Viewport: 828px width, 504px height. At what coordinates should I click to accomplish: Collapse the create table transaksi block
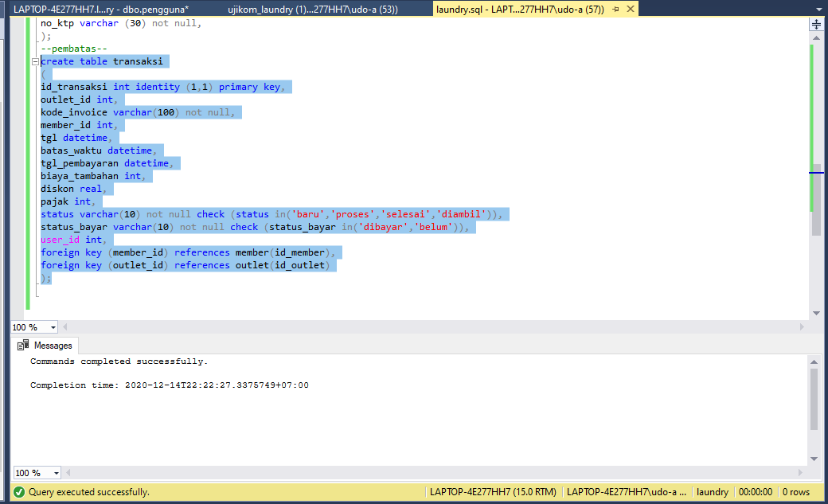click(35, 61)
